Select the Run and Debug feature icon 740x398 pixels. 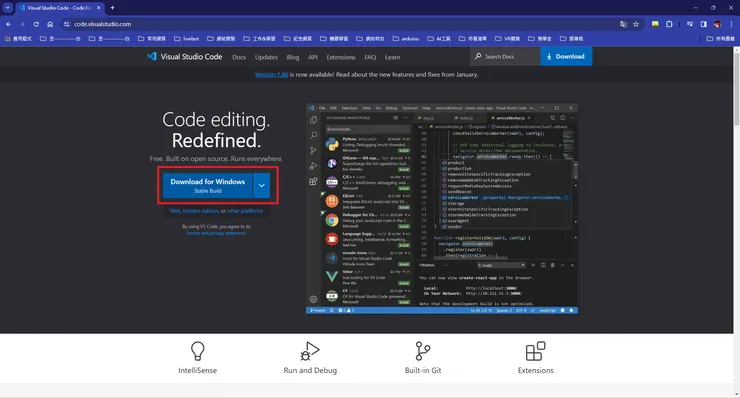point(310,352)
